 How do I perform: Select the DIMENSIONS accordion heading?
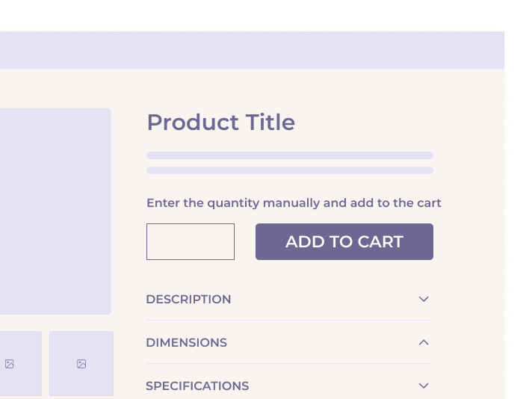pos(186,342)
